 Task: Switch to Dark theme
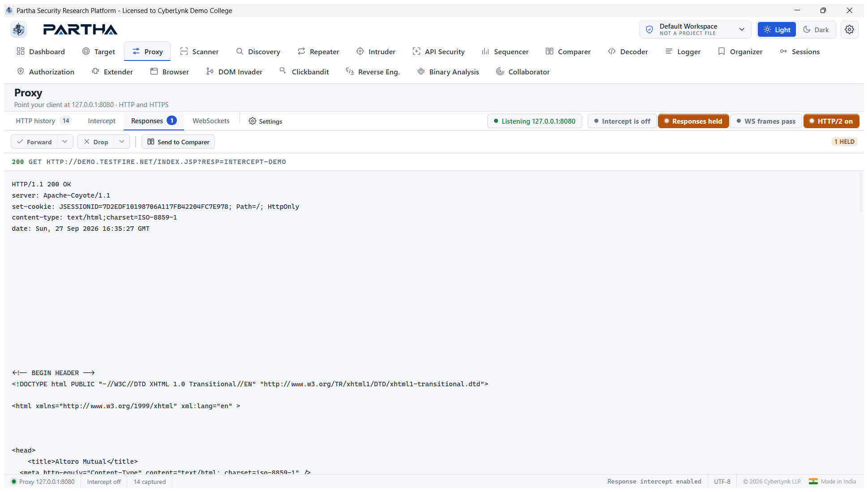pos(816,30)
